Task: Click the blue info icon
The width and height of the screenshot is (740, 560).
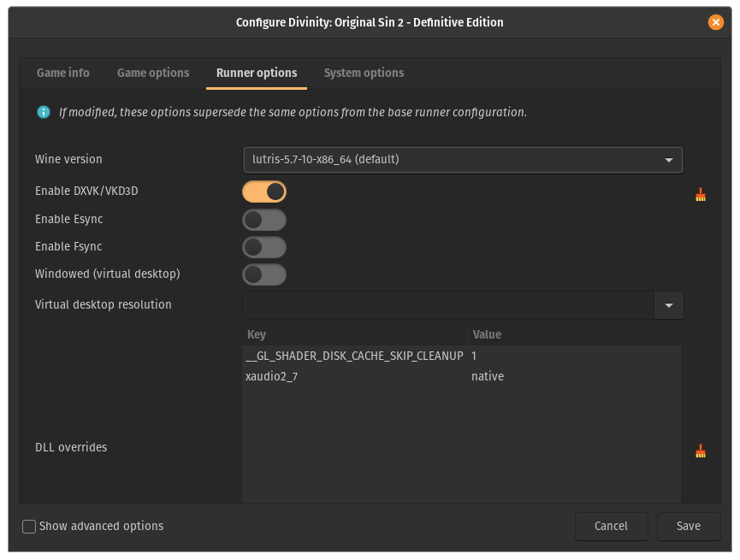Action: coord(43,112)
